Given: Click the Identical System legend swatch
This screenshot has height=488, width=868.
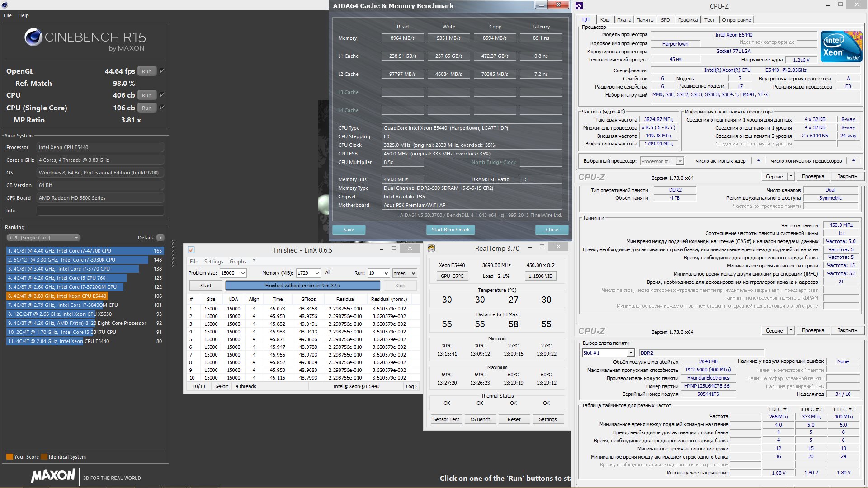Looking at the screenshot, I should (44, 457).
